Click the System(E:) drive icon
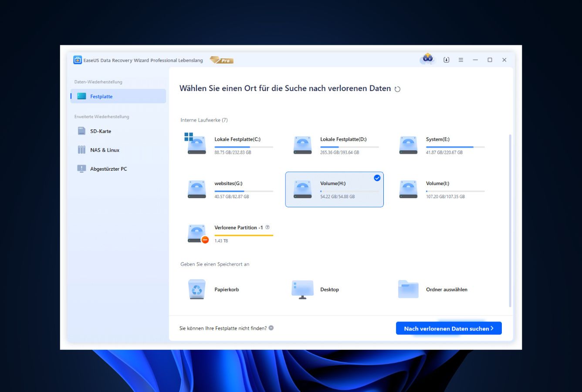The height and width of the screenshot is (392, 582). pos(408,145)
